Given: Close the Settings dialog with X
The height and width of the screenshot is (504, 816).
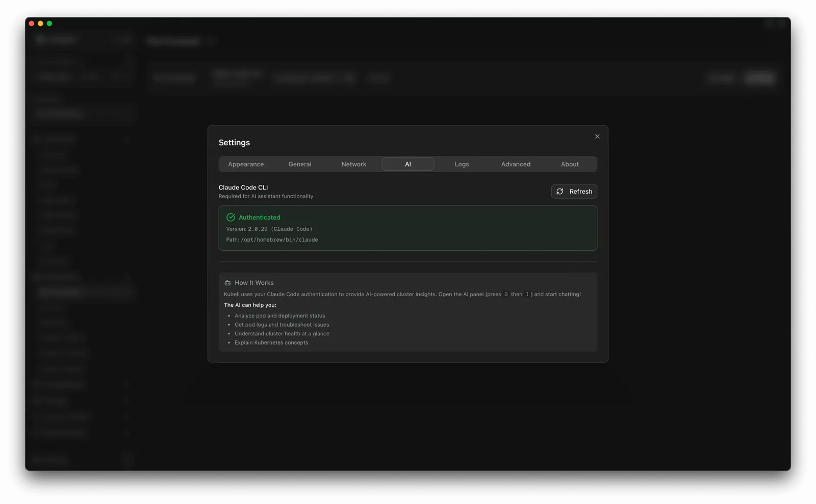Looking at the screenshot, I should pyautogui.click(x=597, y=137).
